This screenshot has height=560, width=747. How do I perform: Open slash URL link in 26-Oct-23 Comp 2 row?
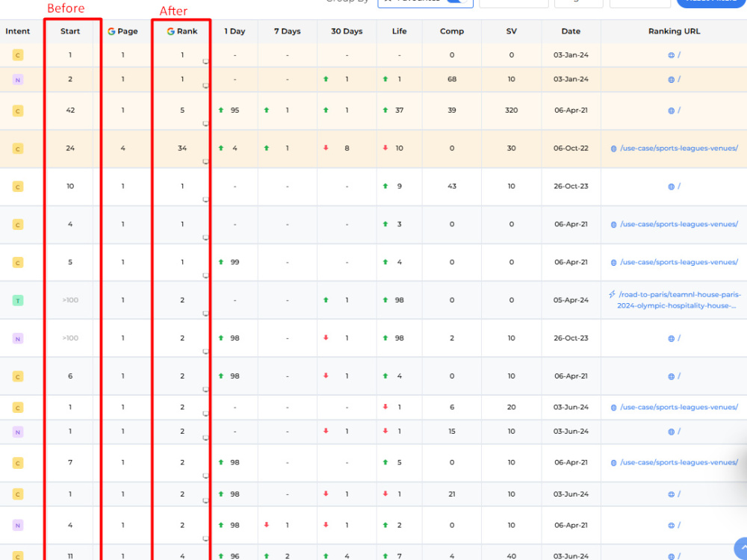coord(679,338)
